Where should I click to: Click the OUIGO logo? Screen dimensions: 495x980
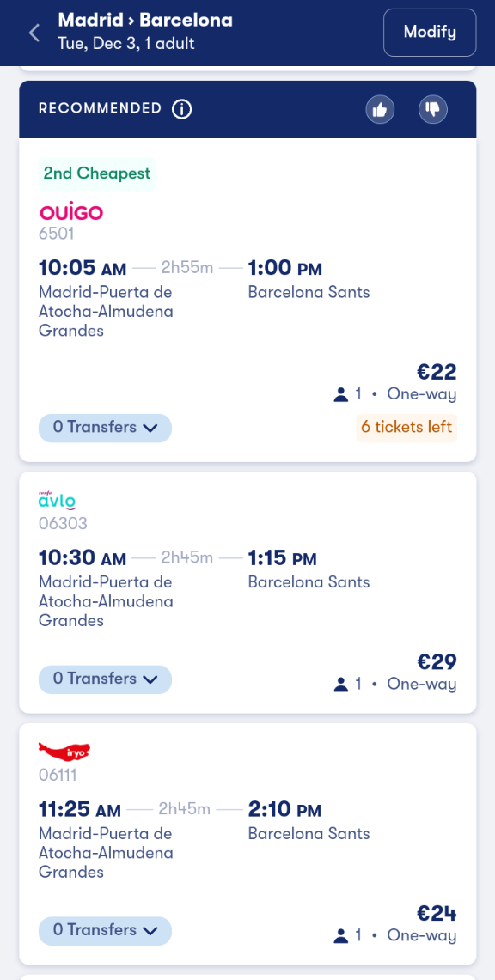pyautogui.click(x=70, y=212)
